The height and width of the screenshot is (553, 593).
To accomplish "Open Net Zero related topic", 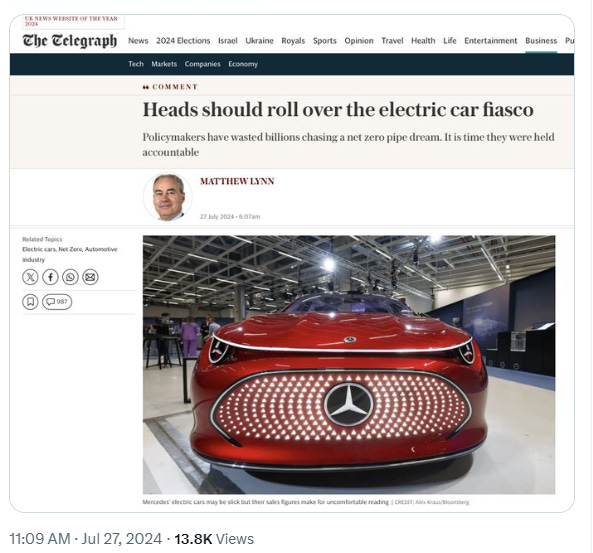I will pyautogui.click(x=70, y=249).
